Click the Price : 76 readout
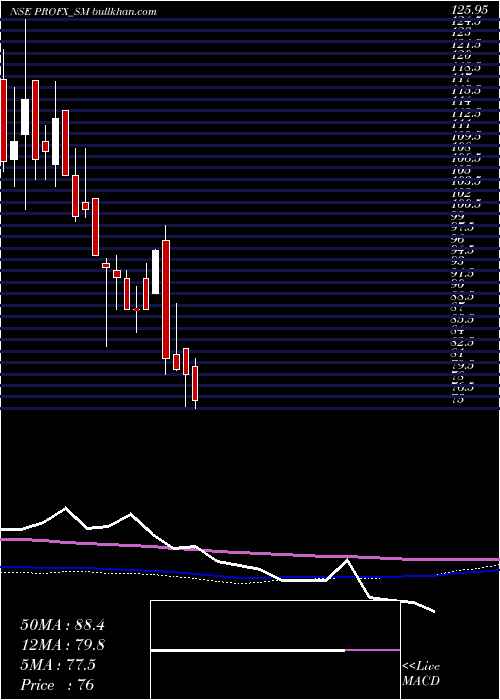Viewport: 500px width, 700px height. point(57,684)
